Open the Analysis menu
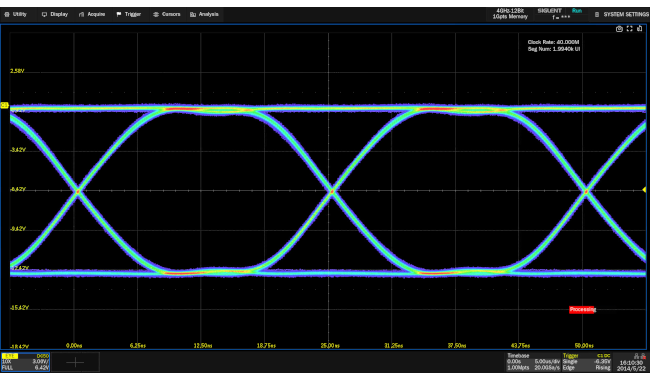Viewport: 650px width, 380px height. click(204, 14)
